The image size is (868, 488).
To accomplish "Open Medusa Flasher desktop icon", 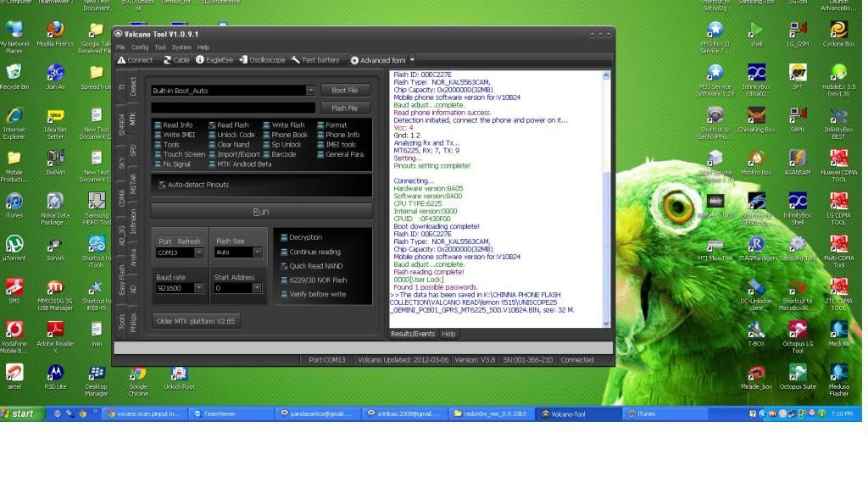I will pyautogui.click(x=838, y=380).
